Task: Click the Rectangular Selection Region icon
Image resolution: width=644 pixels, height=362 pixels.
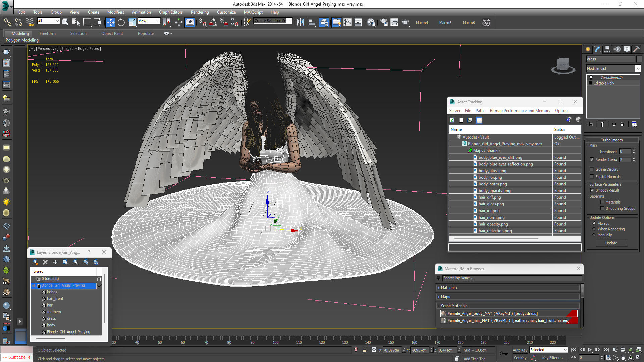Action: [87, 23]
